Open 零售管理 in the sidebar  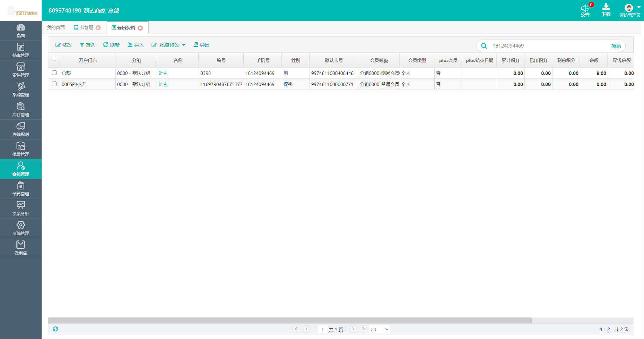pos(21,70)
